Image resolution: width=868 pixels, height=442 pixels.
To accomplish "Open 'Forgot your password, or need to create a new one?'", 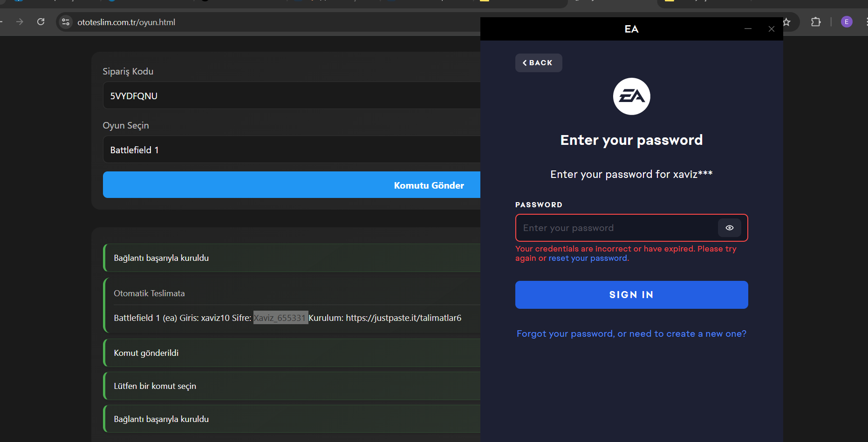I will tap(631, 334).
